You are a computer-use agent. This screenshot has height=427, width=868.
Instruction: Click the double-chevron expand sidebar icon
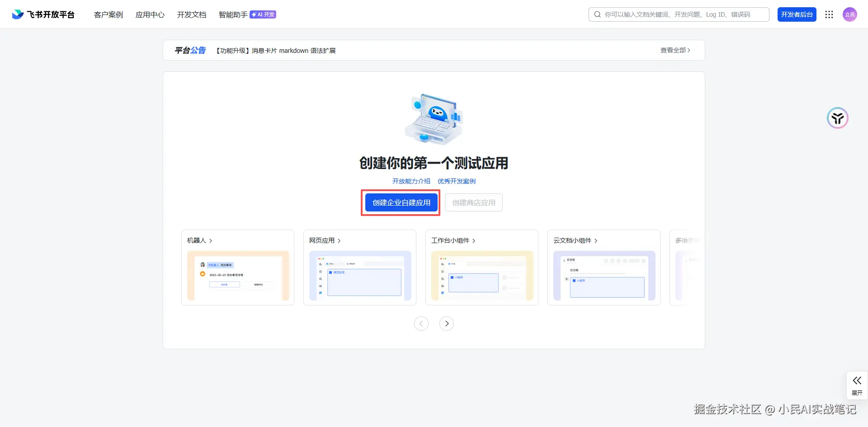click(x=857, y=380)
